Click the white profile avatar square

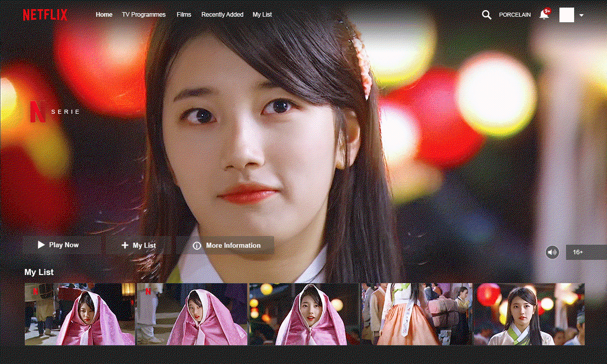(x=567, y=15)
